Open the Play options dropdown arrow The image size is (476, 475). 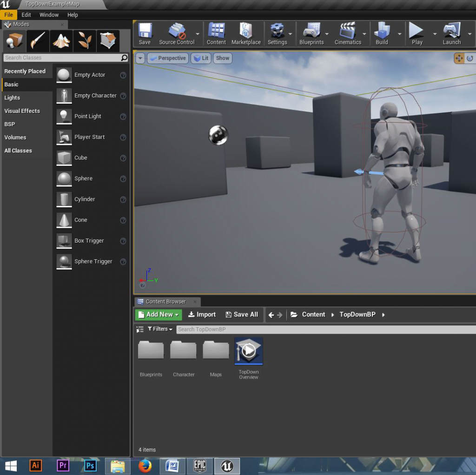coord(435,34)
